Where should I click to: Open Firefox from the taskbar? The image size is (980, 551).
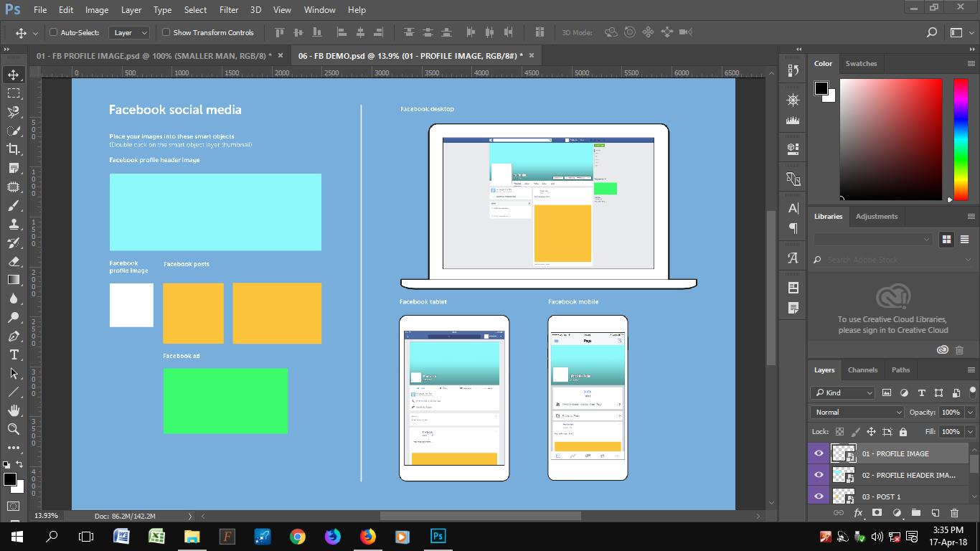click(367, 537)
